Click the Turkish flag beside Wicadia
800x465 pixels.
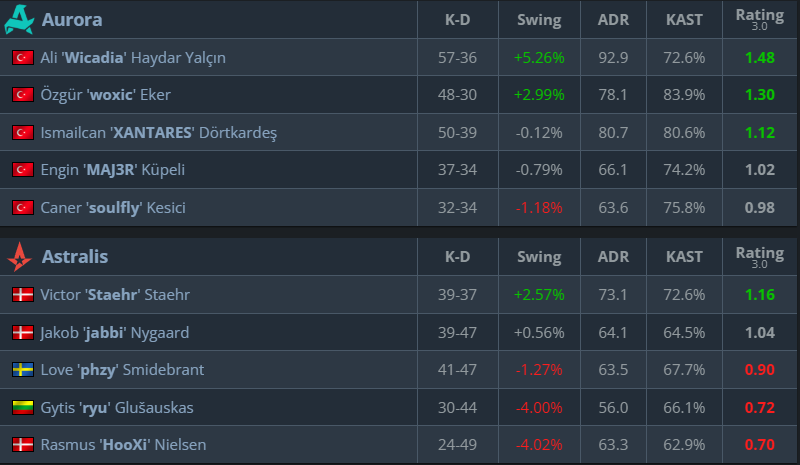(x=22, y=58)
